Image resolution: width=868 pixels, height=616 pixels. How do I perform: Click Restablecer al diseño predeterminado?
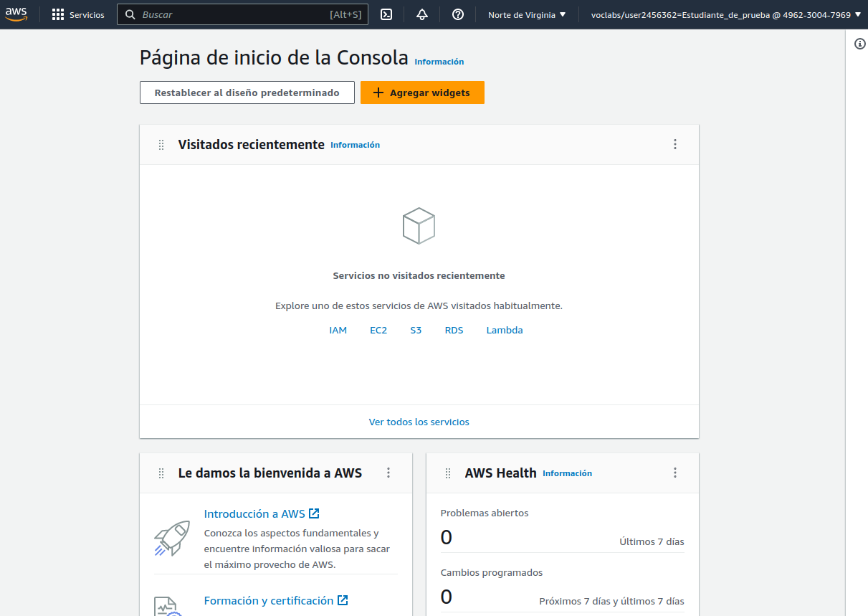point(247,92)
